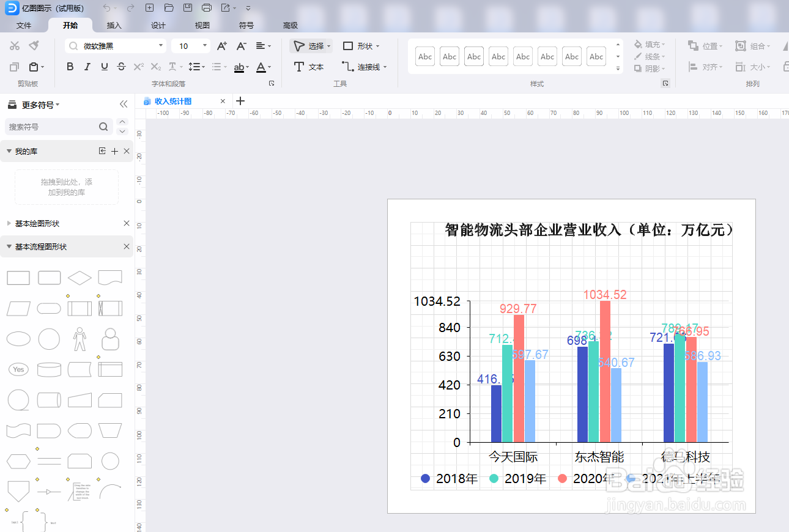The width and height of the screenshot is (789, 532).
Task: Select the person actor shape
Action: coord(80,339)
